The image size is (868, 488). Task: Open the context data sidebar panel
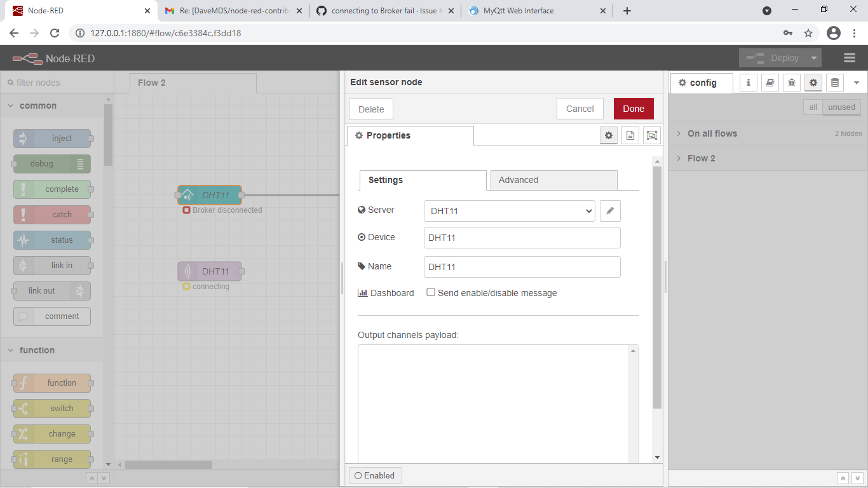pos(834,83)
